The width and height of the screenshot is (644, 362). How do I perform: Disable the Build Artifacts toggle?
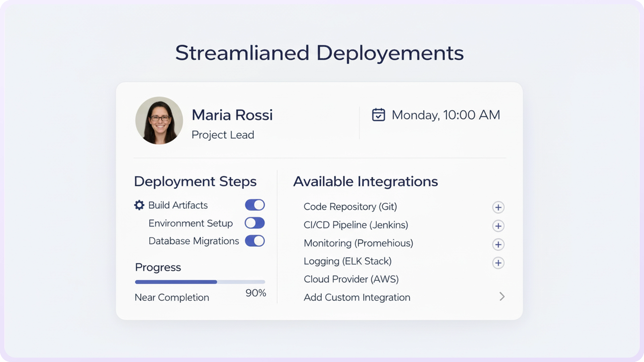[x=255, y=205]
